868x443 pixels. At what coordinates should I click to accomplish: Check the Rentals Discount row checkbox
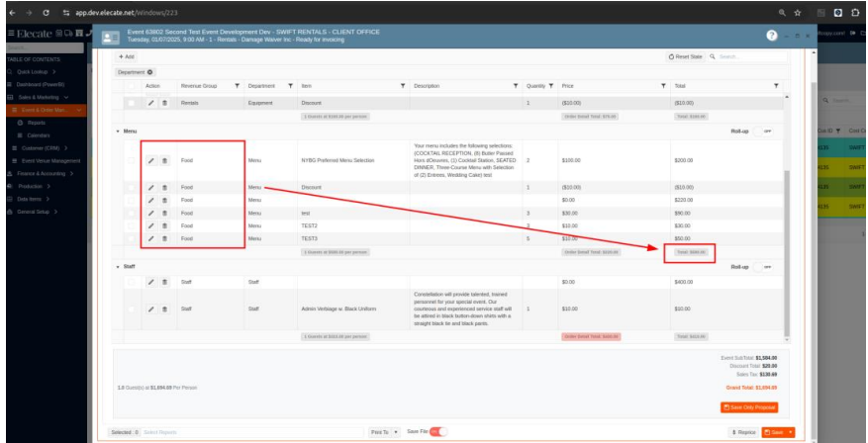[132, 103]
